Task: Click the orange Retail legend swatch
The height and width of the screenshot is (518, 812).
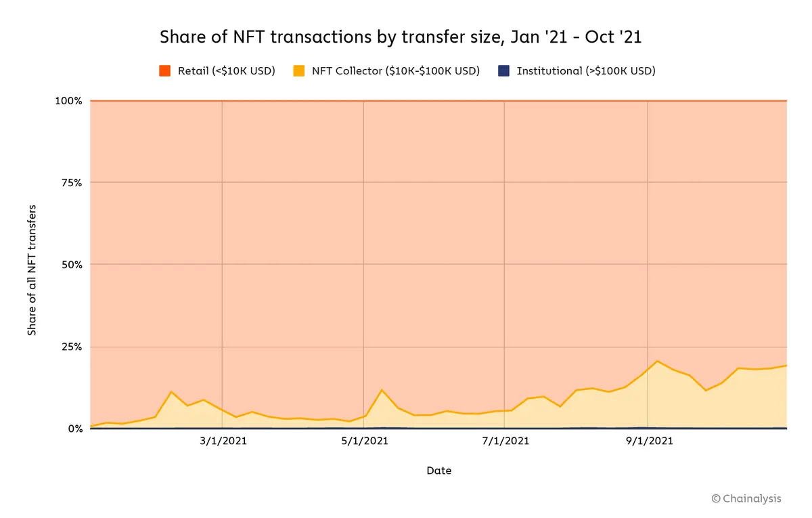Action: 164,70
